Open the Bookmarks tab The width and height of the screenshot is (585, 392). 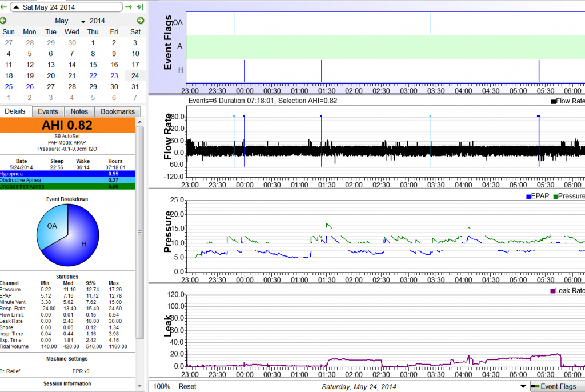(117, 111)
